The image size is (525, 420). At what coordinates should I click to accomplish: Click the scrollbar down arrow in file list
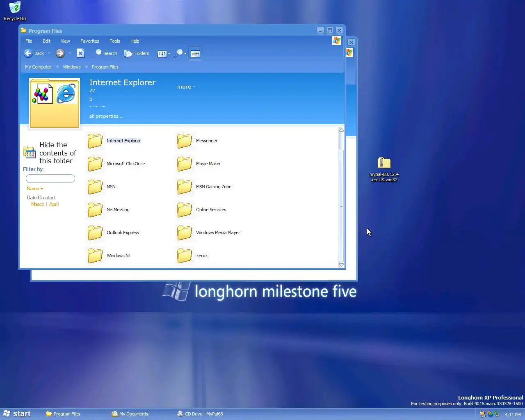(x=341, y=265)
